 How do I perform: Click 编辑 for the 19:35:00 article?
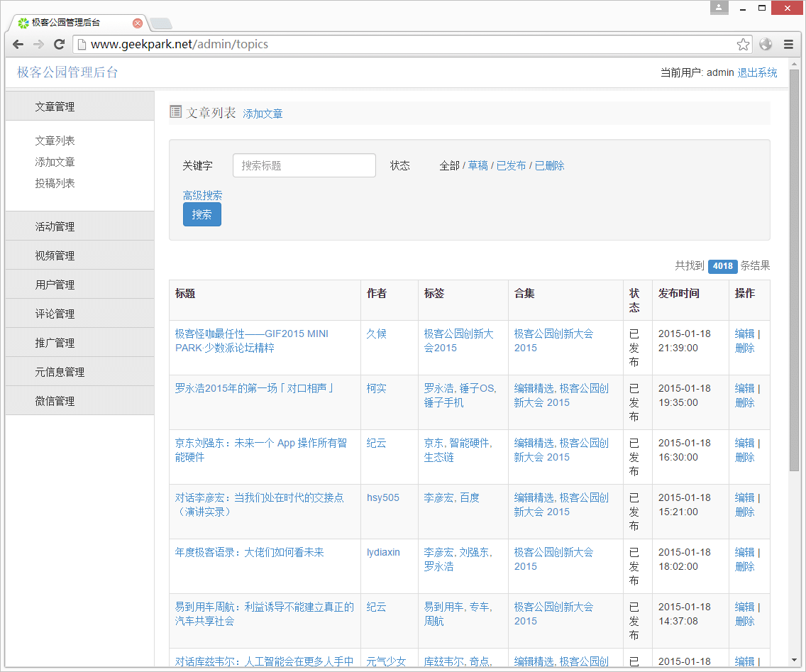(744, 388)
